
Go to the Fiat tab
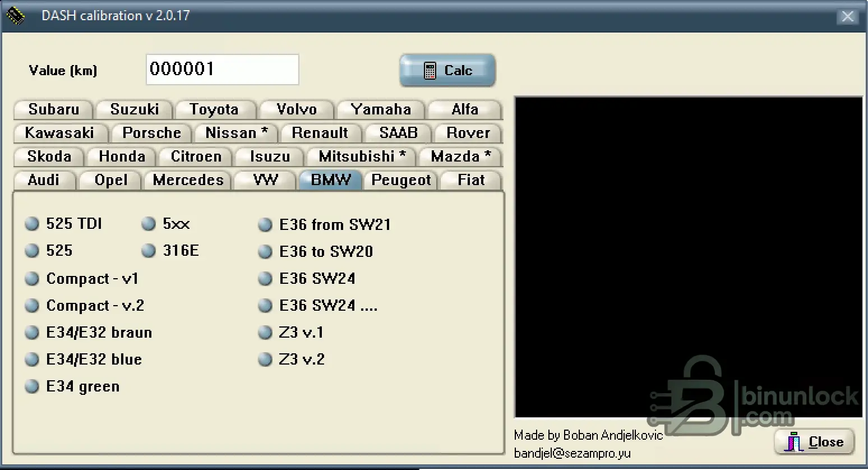pyautogui.click(x=471, y=180)
